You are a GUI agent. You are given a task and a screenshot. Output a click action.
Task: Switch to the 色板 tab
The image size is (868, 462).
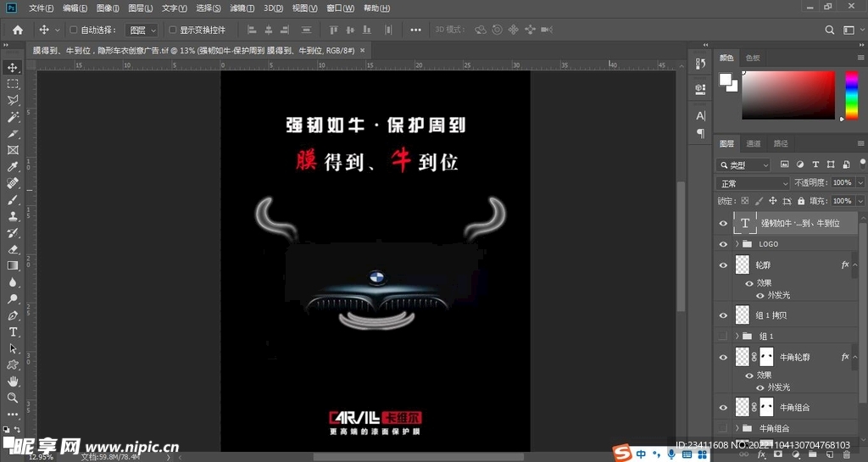[753, 58]
